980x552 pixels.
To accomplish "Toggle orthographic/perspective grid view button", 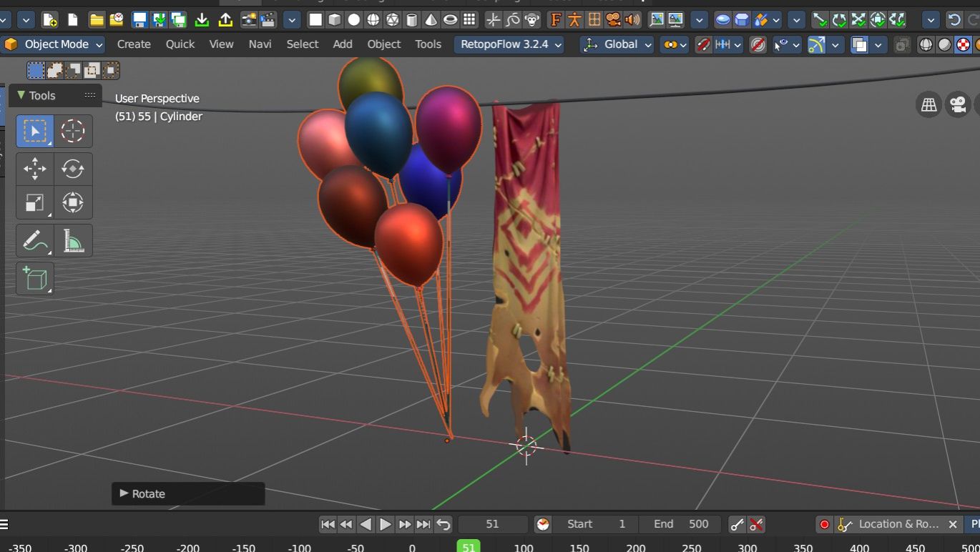I will pos(928,105).
